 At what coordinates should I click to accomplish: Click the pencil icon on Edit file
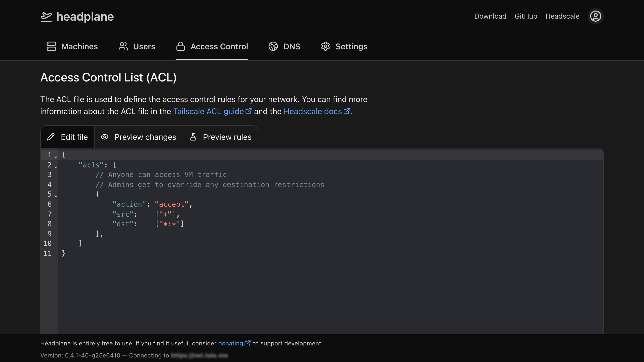(51, 137)
